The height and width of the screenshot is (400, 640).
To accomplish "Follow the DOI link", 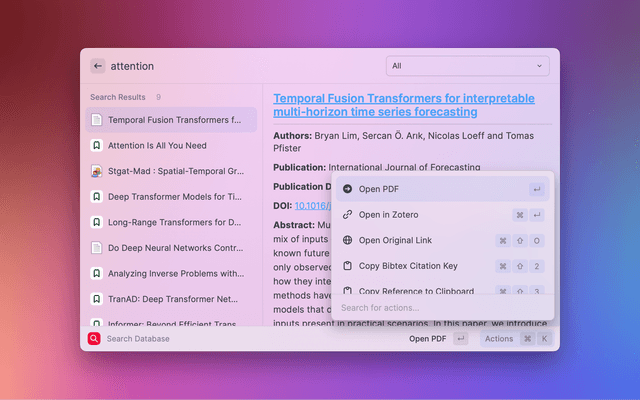I will pos(313,205).
